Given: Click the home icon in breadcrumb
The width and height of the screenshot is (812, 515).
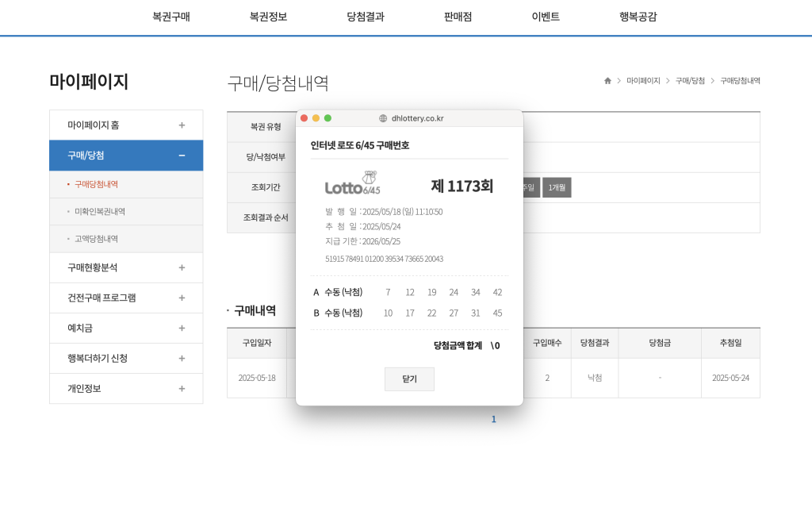Looking at the screenshot, I should [607, 81].
